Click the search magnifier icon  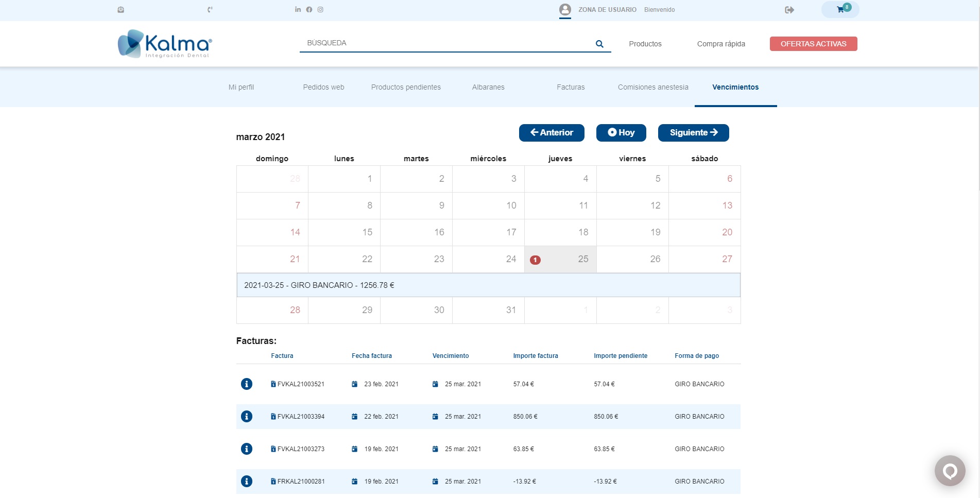[x=599, y=44]
